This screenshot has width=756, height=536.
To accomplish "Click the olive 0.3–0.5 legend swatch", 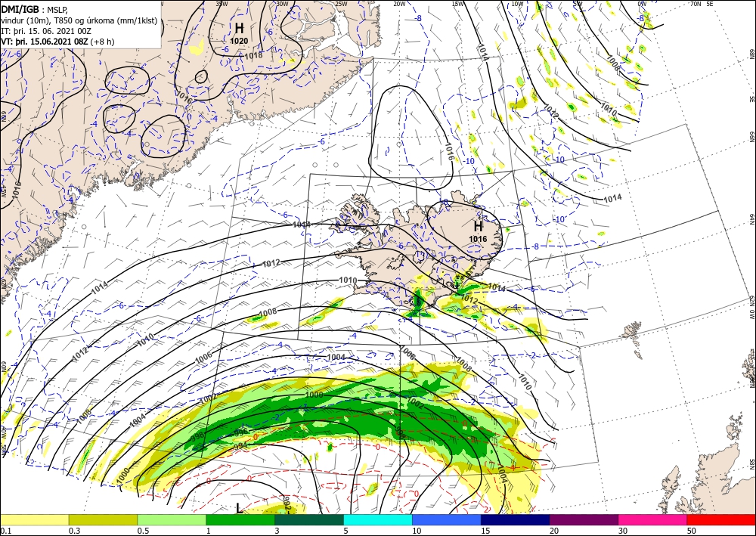I will (103, 519).
